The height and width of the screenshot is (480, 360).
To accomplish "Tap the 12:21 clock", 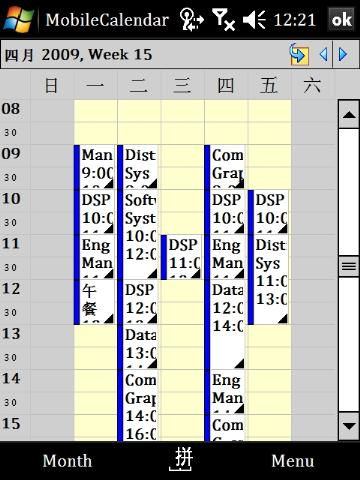I will pos(294,20).
